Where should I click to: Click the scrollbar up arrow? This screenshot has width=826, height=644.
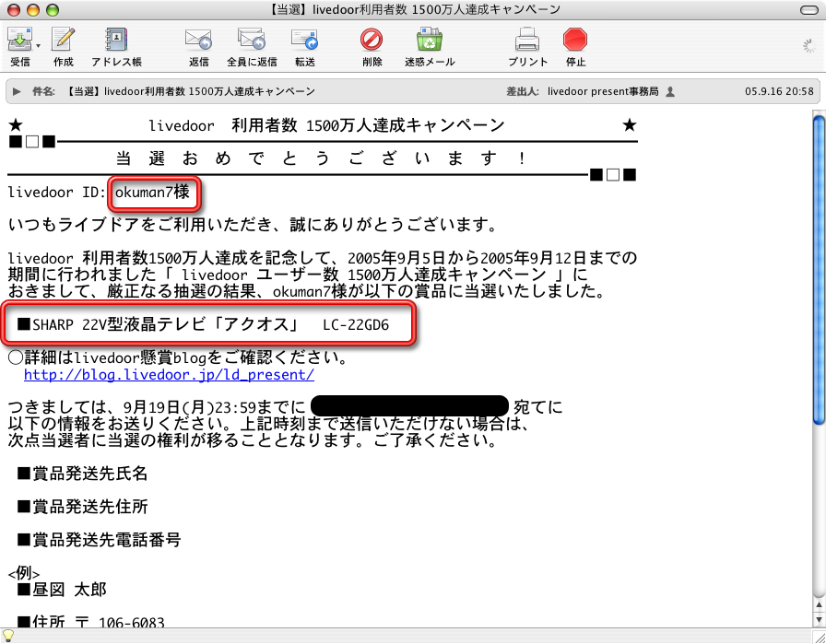click(x=819, y=605)
